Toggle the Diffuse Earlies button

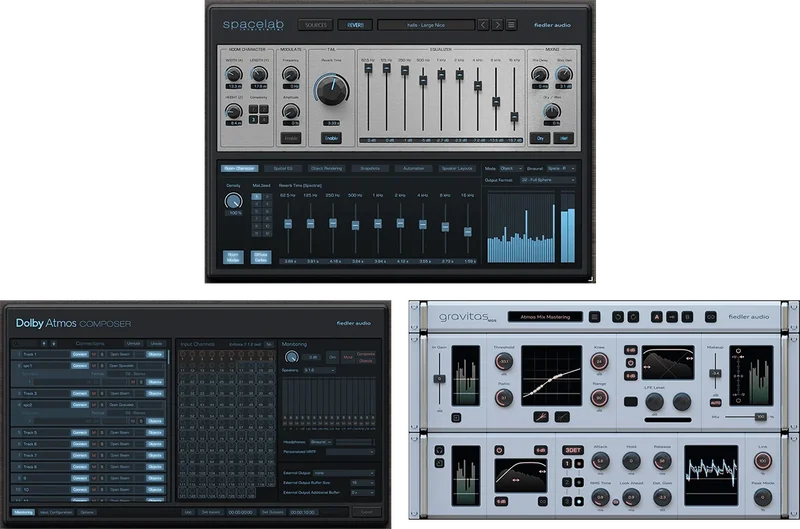pos(261,257)
